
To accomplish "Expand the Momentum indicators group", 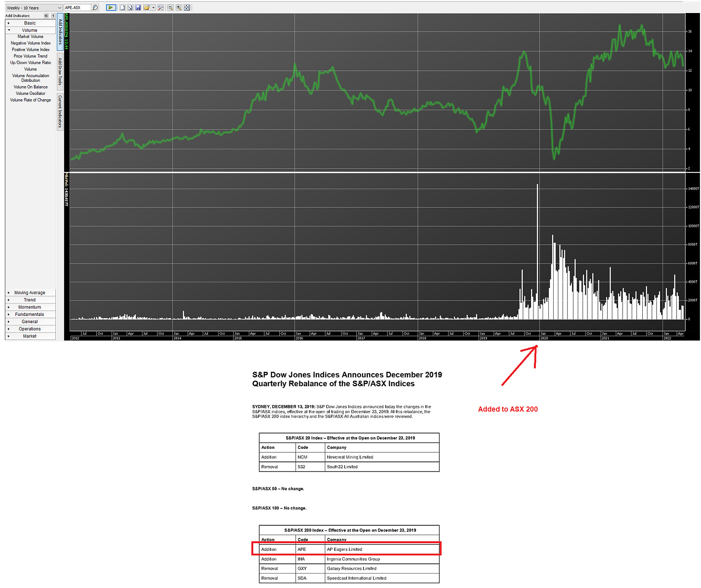I will (30, 307).
